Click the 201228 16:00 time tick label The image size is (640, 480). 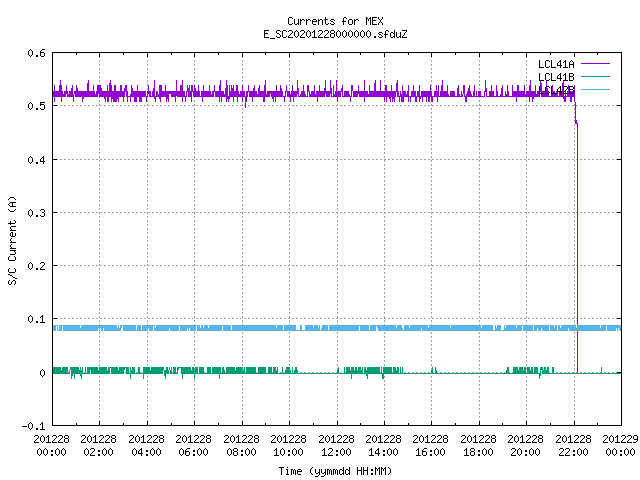pyautogui.click(x=431, y=446)
